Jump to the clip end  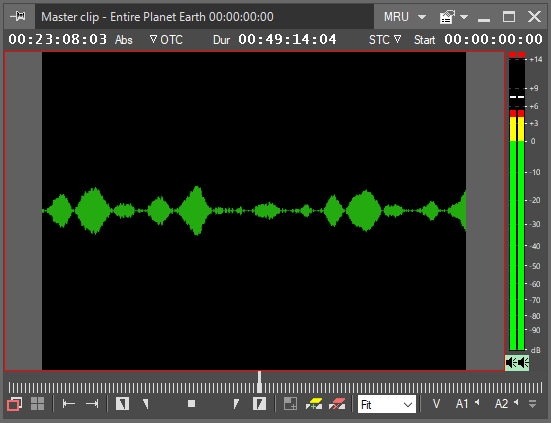92,404
